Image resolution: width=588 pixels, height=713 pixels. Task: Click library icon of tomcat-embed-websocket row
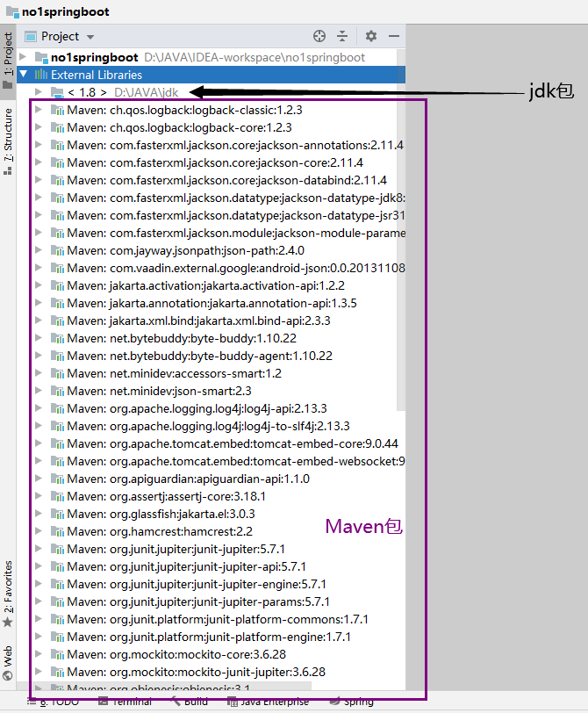(x=57, y=462)
